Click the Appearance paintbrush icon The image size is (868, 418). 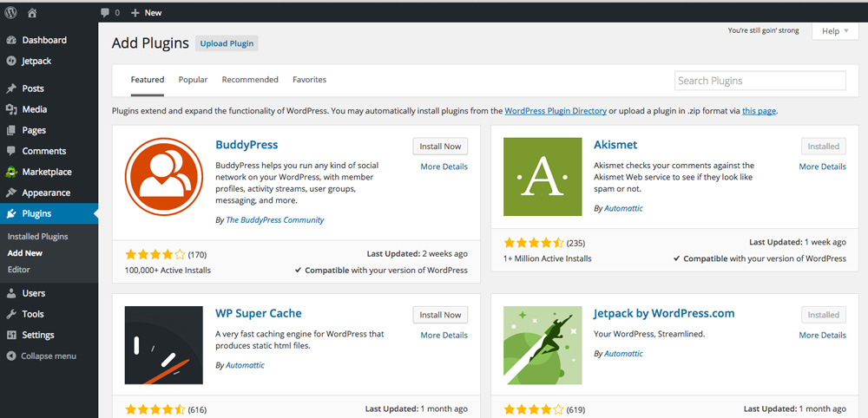tap(11, 193)
